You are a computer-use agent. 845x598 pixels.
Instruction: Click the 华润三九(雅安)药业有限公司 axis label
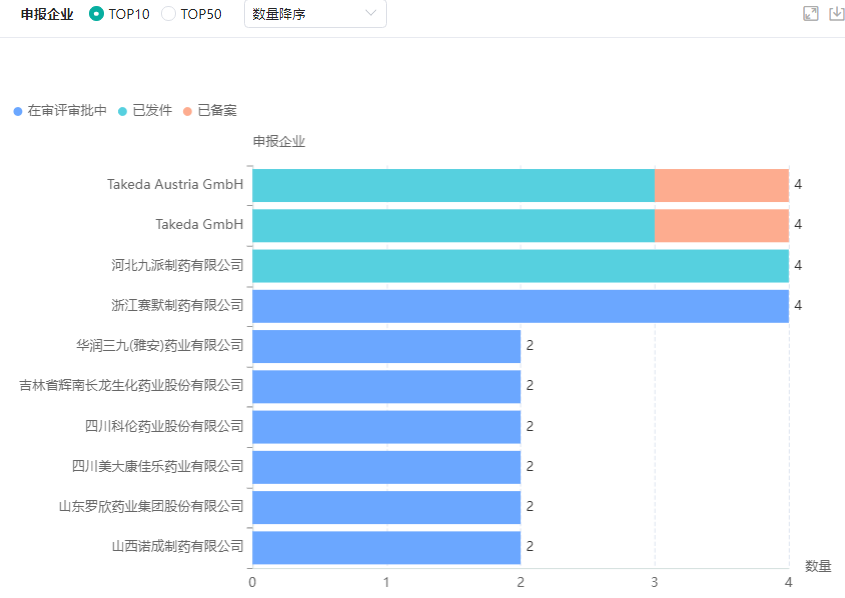pos(160,345)
